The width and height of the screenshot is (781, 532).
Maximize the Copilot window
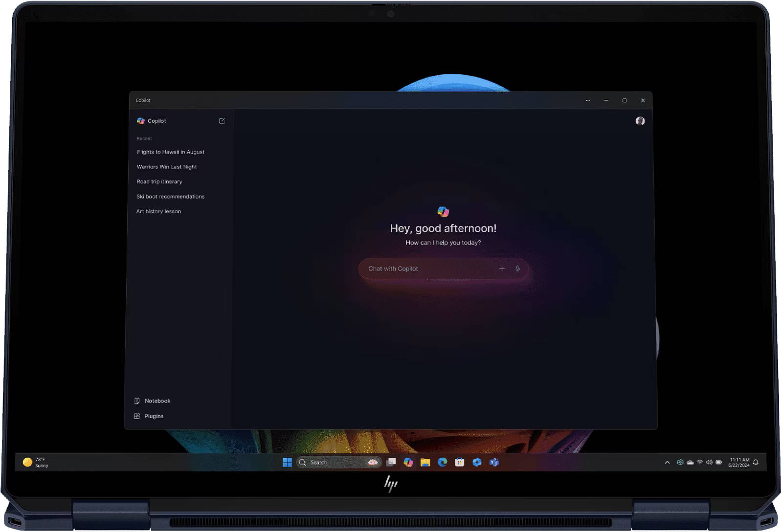(x=625, y=100)
